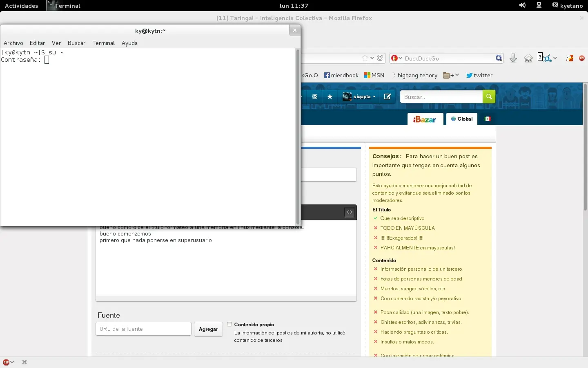Open the search engine chooser dropdown arrow
Viewport: 588px width, 368px height.
coord(401,58)
